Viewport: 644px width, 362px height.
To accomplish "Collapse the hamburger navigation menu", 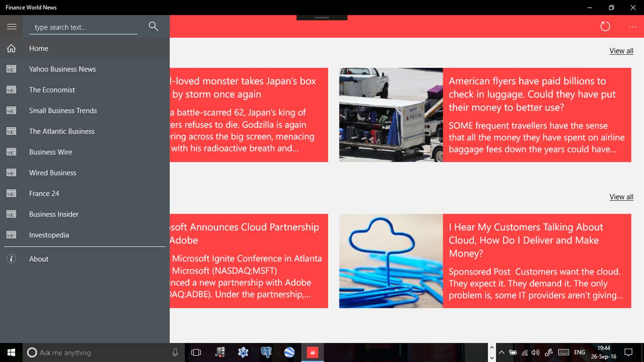I will point(12,27).
